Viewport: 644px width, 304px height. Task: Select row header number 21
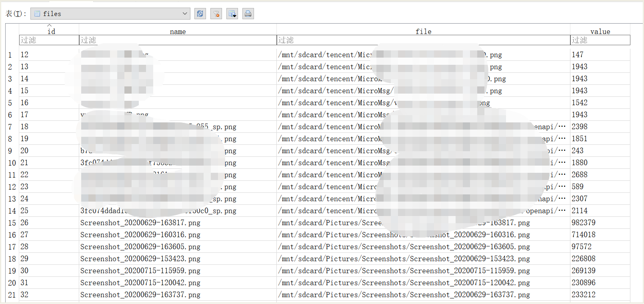(12, 295)
